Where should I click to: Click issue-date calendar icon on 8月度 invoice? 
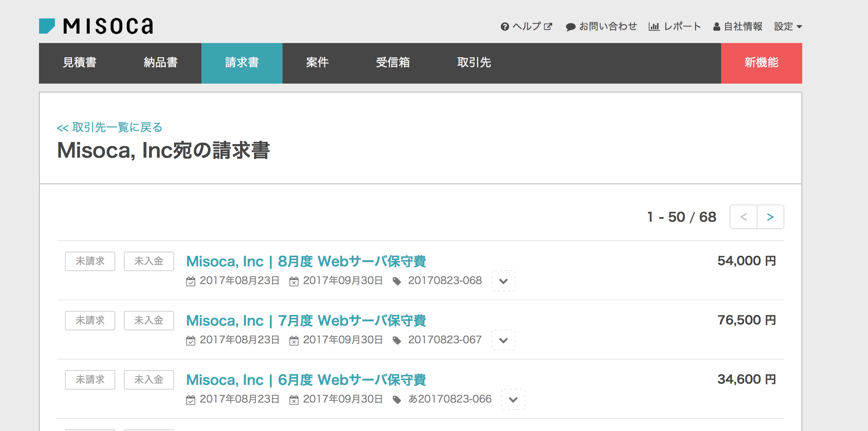click(x=191, y=281)
